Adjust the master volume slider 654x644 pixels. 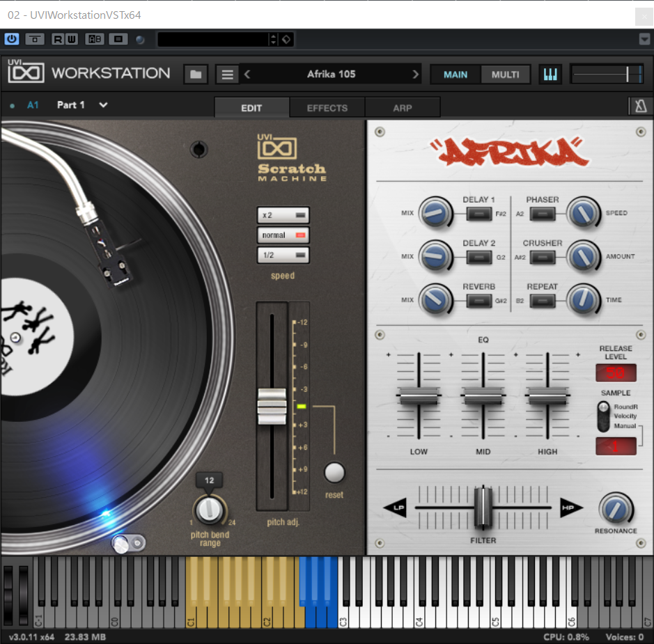[x=607, y=74]
